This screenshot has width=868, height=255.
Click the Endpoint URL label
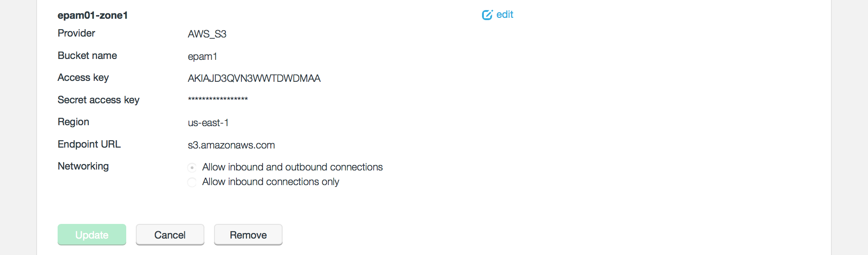[89, 144]
